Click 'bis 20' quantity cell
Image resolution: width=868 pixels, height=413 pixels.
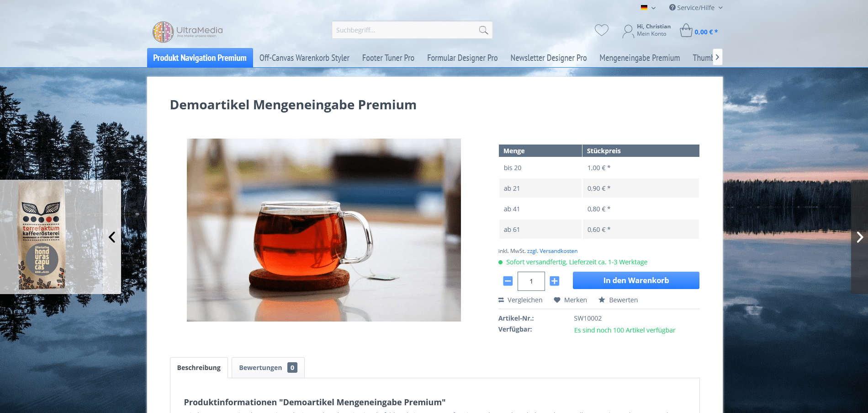click(540, 168)
